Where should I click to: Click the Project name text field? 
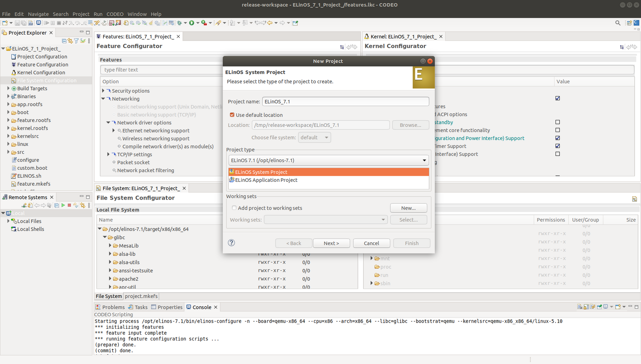coord(345,101)
